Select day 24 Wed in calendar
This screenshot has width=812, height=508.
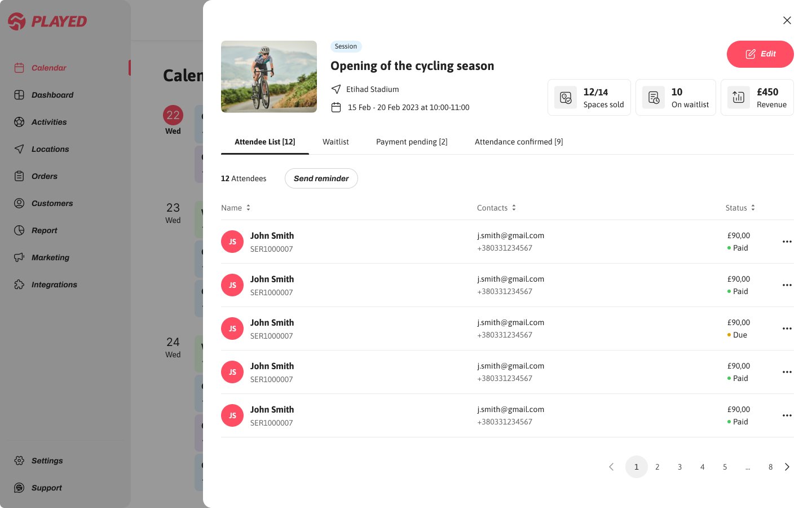173,347
